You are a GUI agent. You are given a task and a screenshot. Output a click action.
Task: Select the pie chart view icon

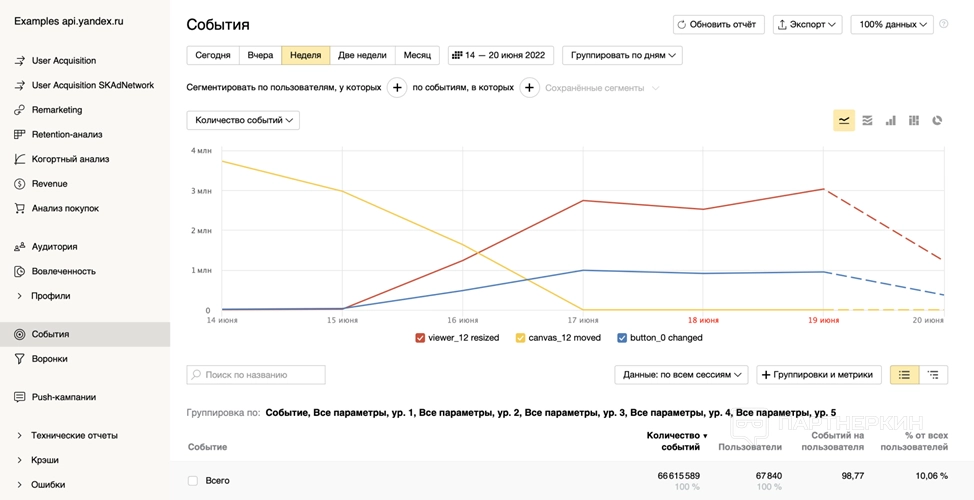click(x=937, y=120)
